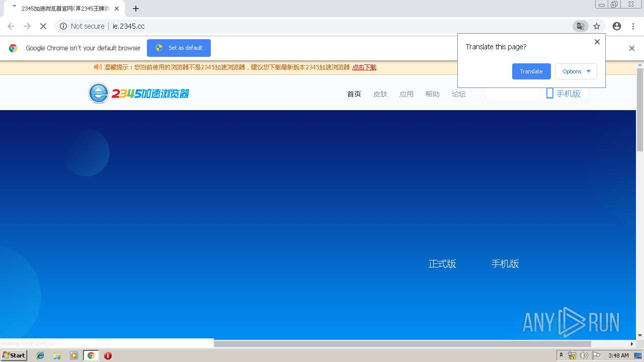The height and width of the screenshot is (362, 644).
Task: Open volume speaker tray icon
Action: pyautogui.click(x=584, y=355)
